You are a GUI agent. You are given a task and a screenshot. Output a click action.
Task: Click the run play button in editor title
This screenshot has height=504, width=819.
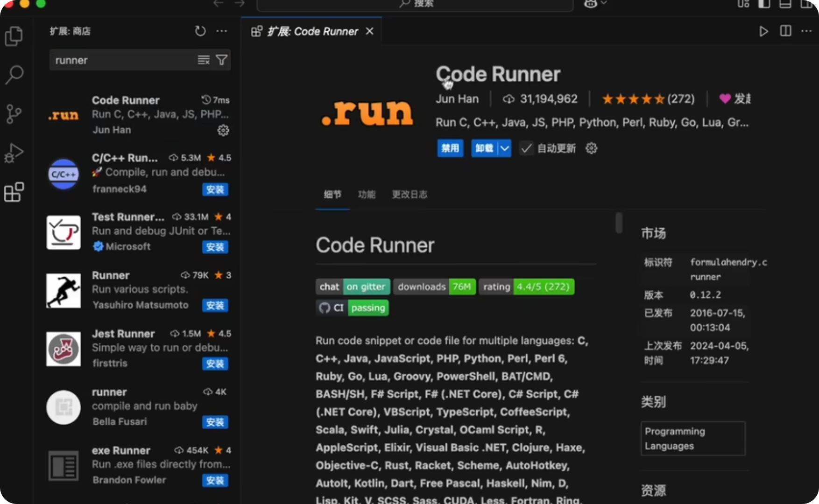[764, 31]
